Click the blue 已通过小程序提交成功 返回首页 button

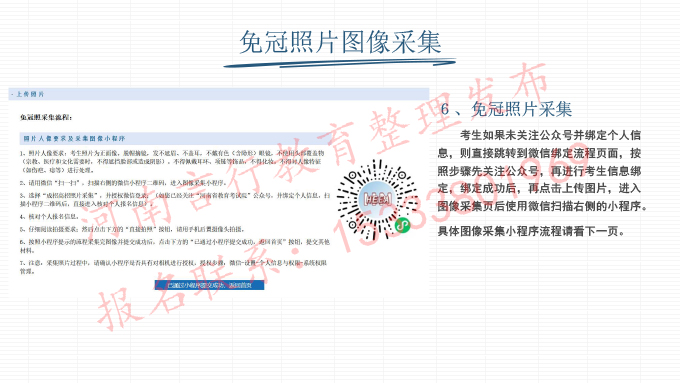click(x=209, y=285)
